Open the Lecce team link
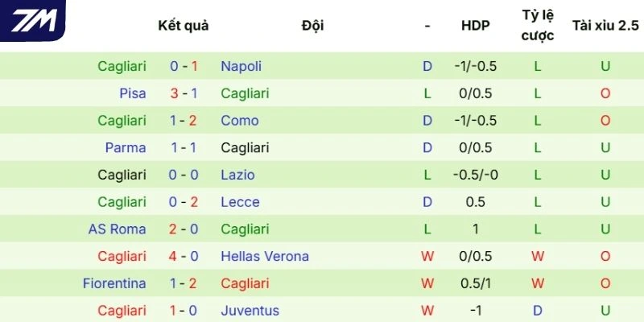Screen dimensions: 644x322 point(238,202)
